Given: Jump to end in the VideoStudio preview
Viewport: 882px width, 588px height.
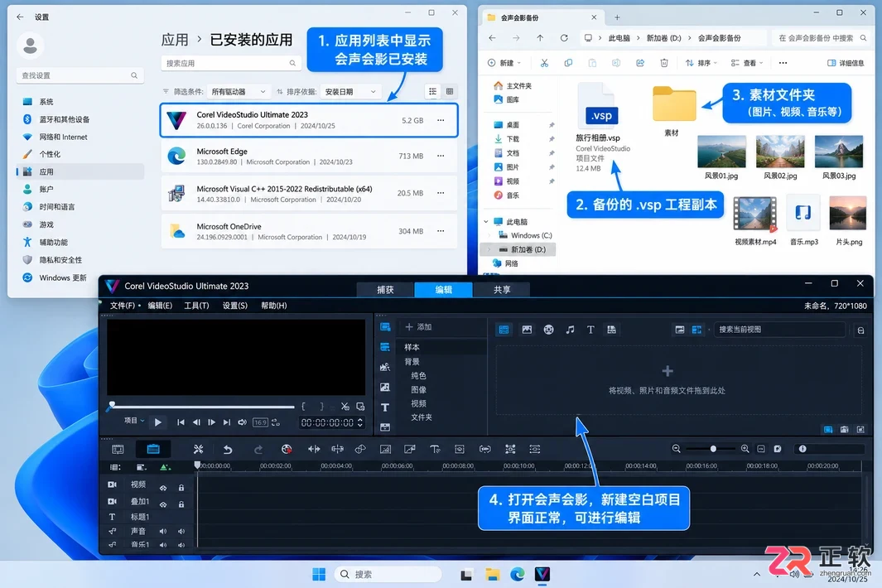Looking at the screenshot, I should tap(227, 422).
